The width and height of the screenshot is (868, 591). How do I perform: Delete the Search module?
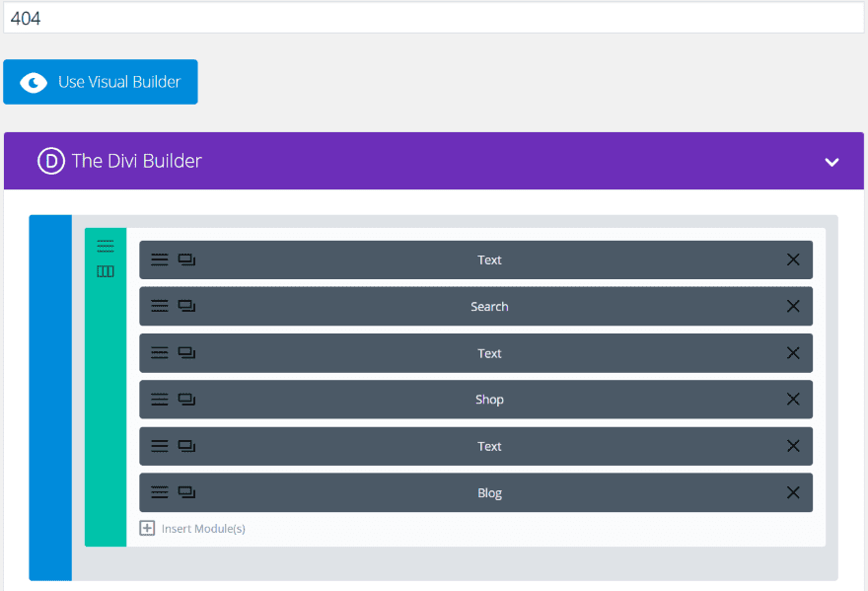tap(793, 307)
